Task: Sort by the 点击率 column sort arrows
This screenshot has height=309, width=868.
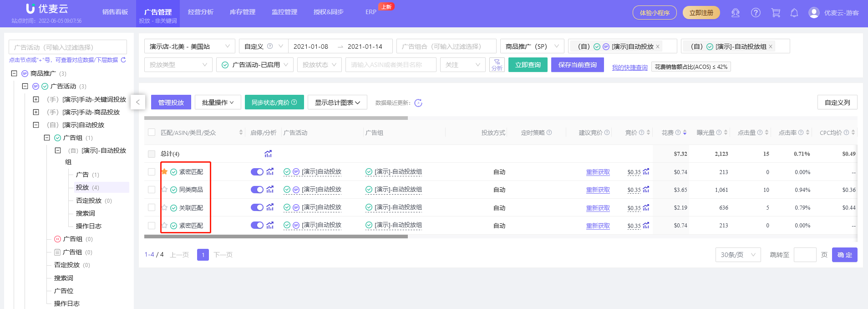Action: click(x=807, y=133)
